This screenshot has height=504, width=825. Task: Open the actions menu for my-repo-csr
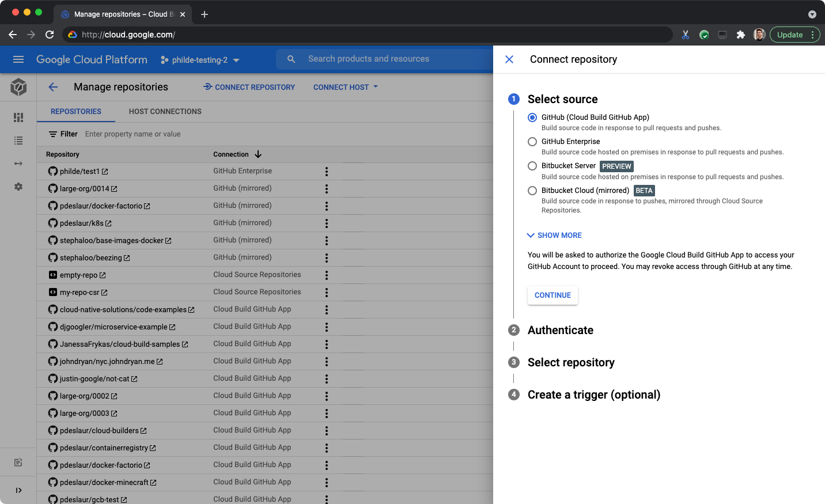[x=327, y=293]
